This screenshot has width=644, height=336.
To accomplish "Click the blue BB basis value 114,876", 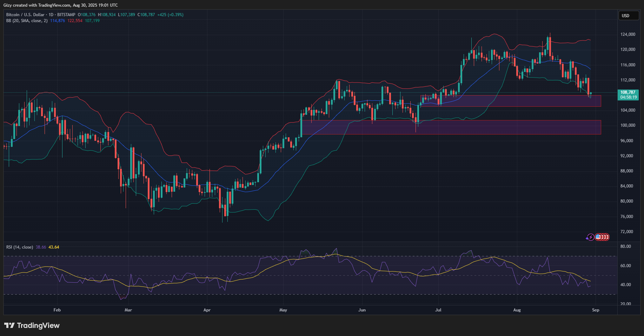I will coord(58,21).
